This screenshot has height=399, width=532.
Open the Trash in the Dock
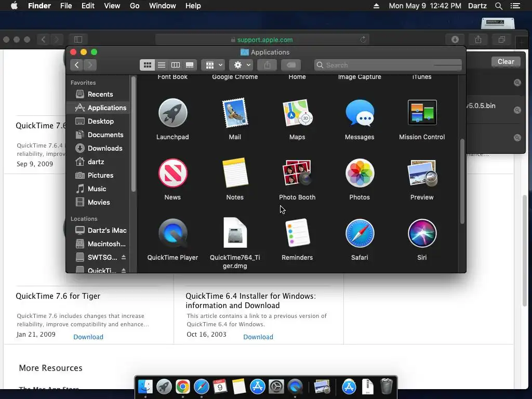(387, 387)
